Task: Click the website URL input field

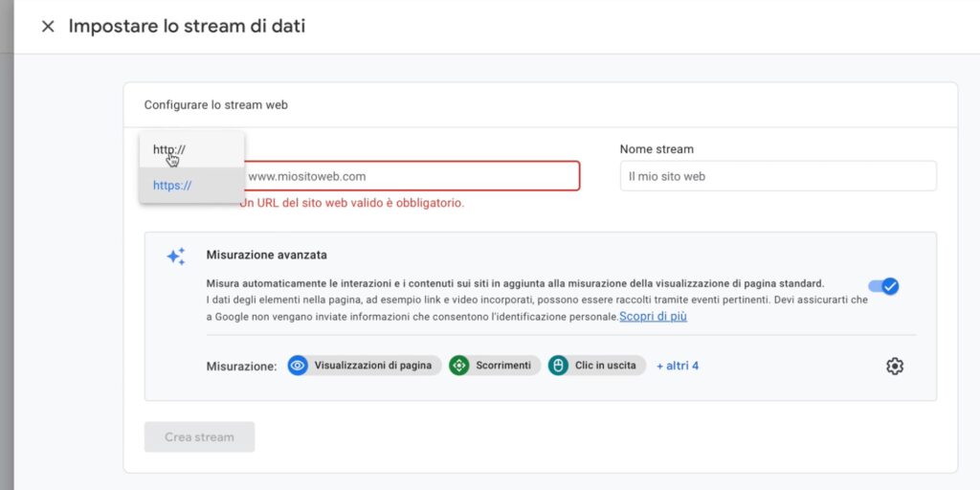Action: [410, 176]
